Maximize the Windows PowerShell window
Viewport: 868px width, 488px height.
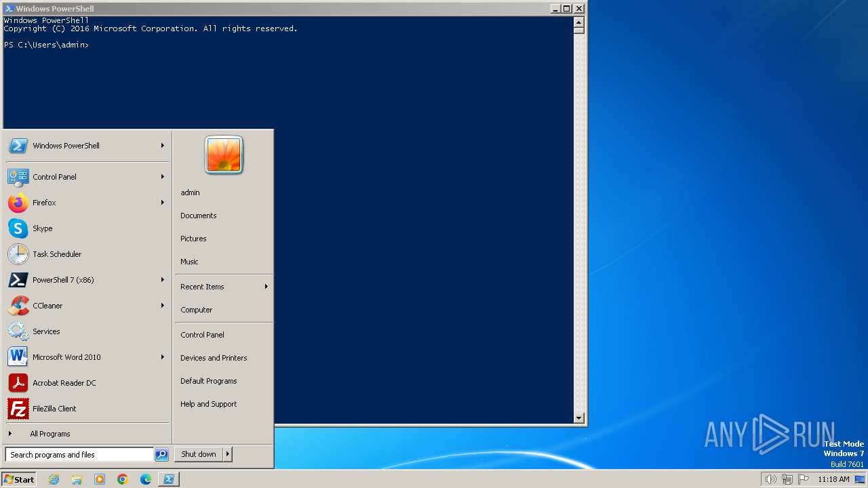(567, 9)
